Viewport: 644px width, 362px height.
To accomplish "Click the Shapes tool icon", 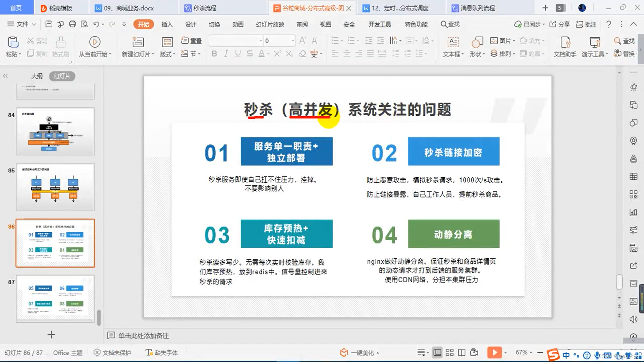I will pyautogui.click(x=477, y=42).
